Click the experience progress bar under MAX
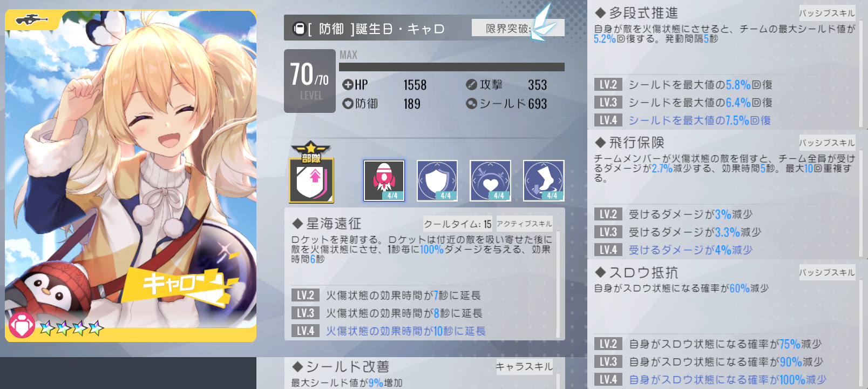The image size is (868, 389). click(x=452, y=67)
